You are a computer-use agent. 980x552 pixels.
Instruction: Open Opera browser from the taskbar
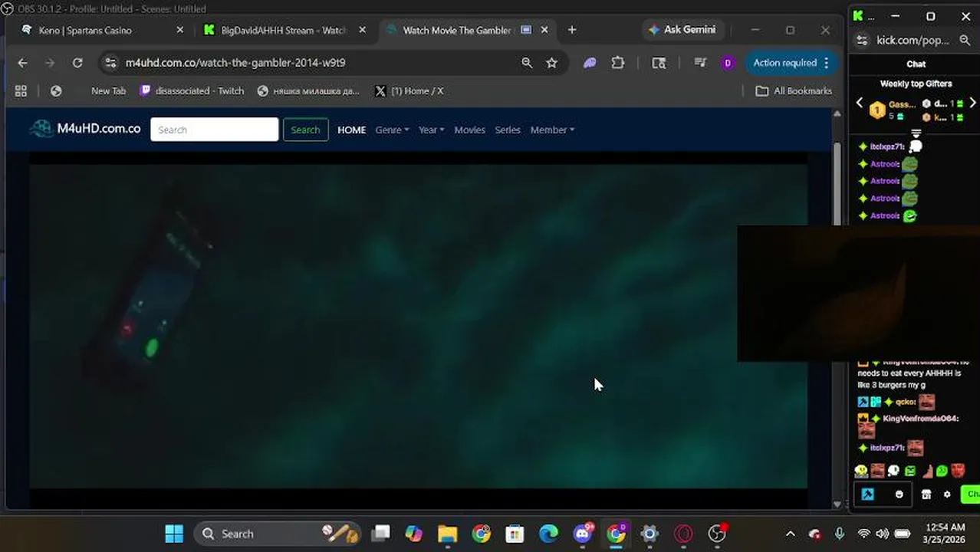pos(683,534)
